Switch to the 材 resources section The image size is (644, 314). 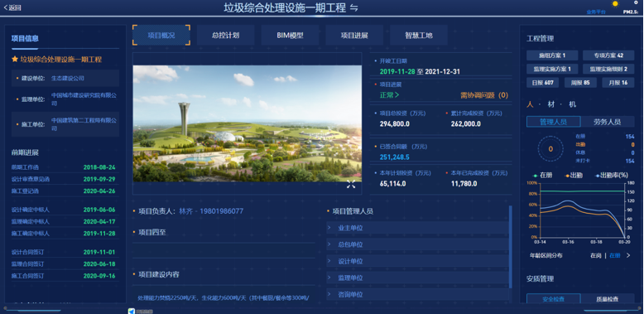point(551,104)
